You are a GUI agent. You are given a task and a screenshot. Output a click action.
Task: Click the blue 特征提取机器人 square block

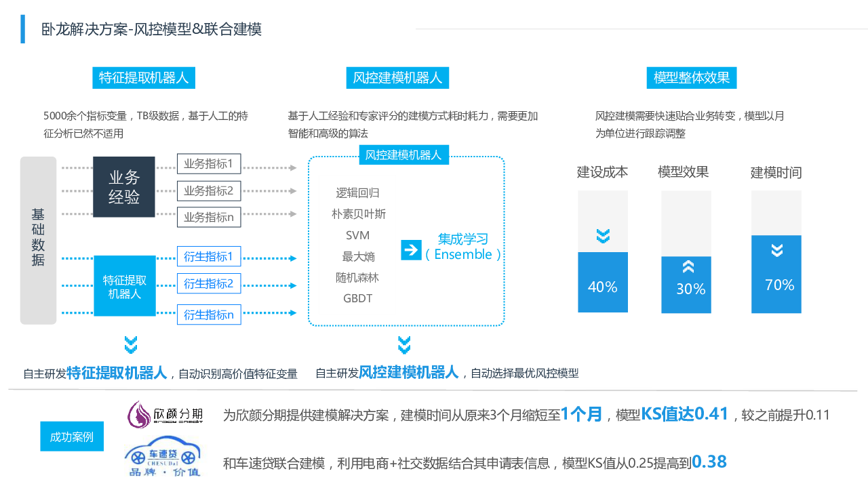[x=125, y=286]
